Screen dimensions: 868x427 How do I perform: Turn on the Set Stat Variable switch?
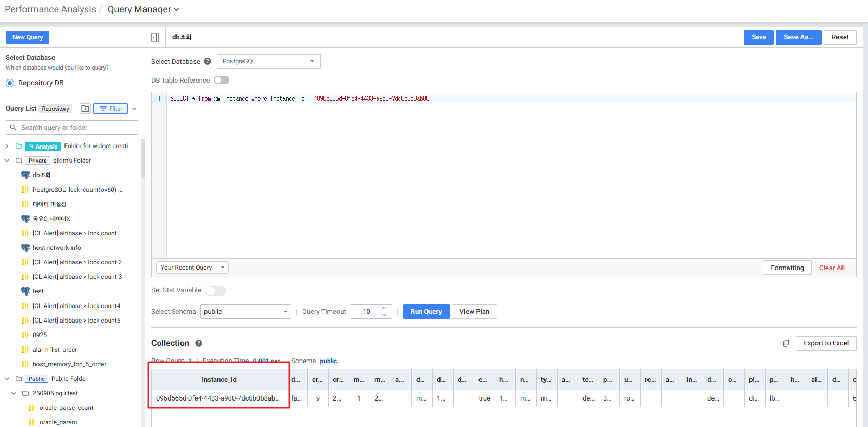pyautogui.click(x=215, y=291)
